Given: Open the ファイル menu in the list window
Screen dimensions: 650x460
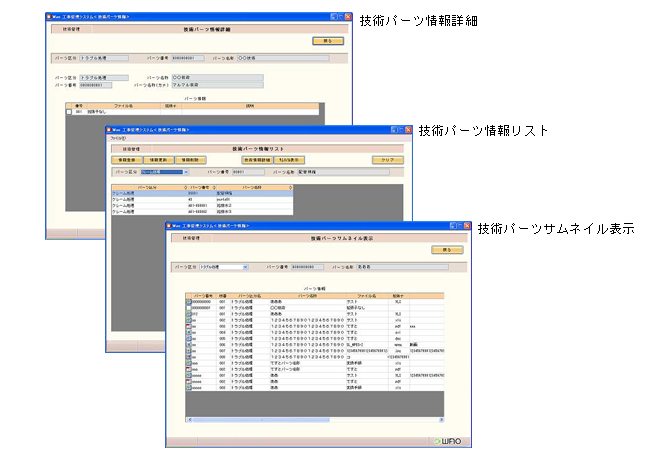Looking at the screenshot, I should (x=118, y=138).
